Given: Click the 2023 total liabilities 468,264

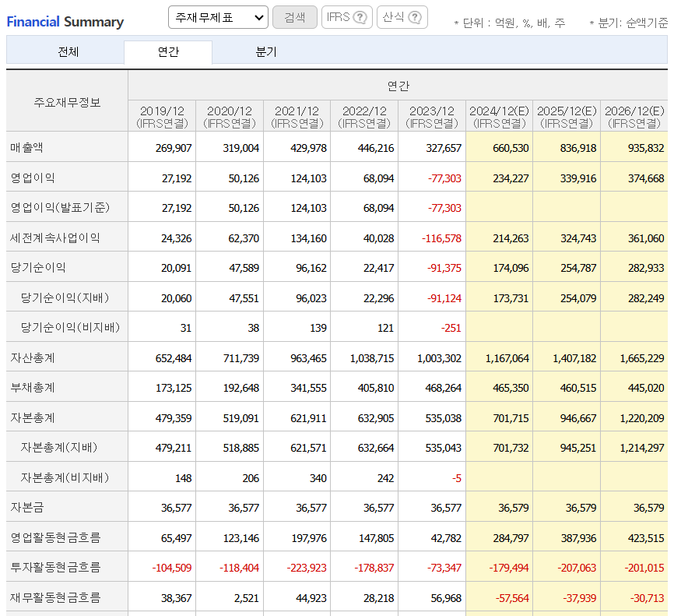Looking at the screenshot, I should pos(443,388).
